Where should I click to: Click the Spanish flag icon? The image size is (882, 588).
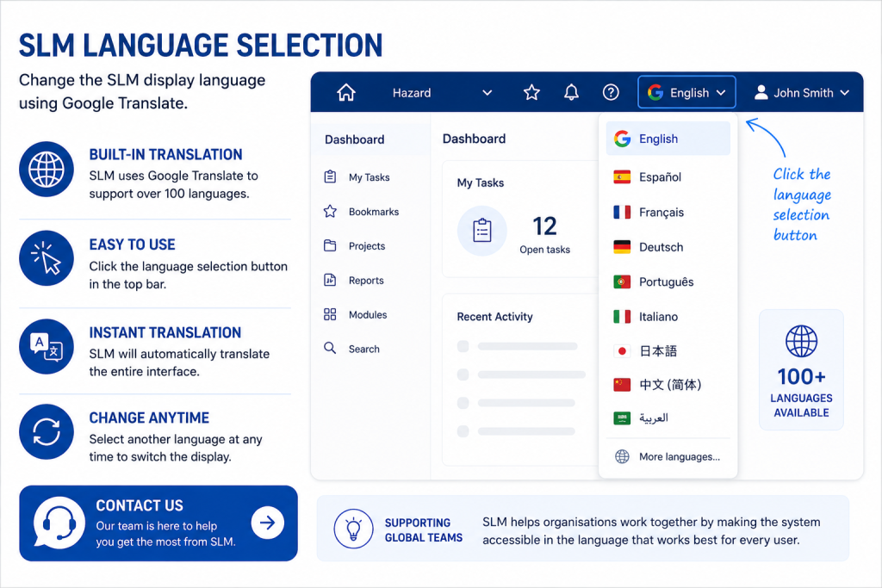[x=622, y=177]
